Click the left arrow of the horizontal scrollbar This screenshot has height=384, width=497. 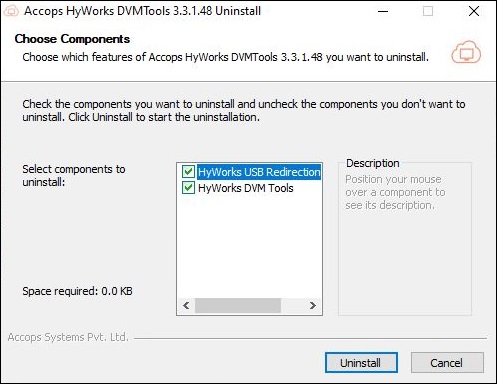point(186,305)
